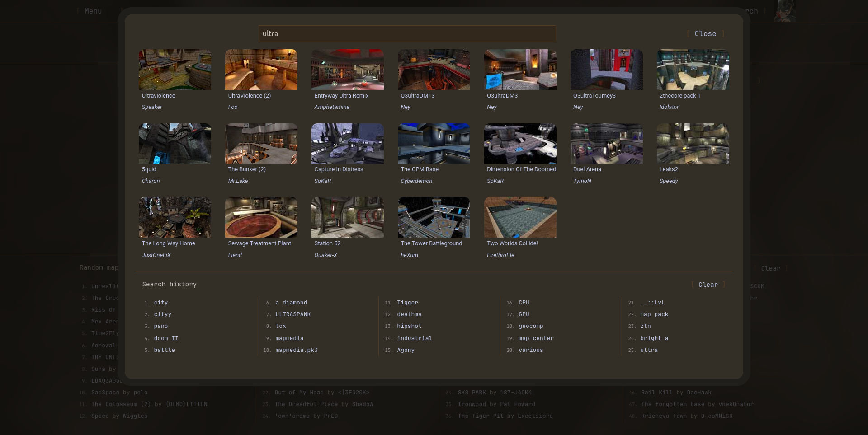868x435 pixels.
Task: Pick 'hipshot' from search history
Action: coord(409,326)
